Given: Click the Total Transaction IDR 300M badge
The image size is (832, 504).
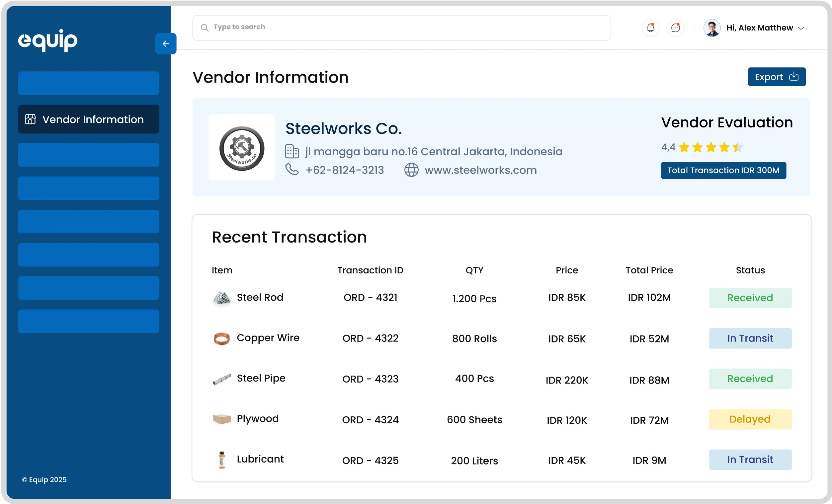Looking at the screenshot, I should click(723, 170).
